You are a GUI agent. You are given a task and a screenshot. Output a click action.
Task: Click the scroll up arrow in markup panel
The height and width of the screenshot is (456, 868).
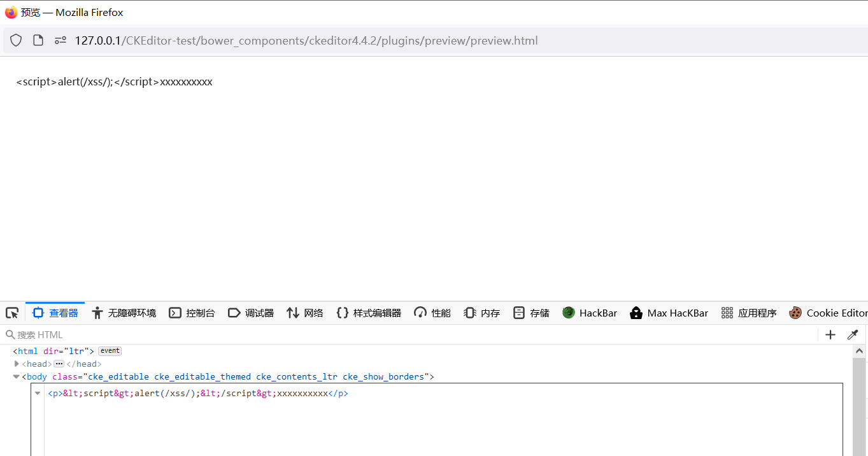tap(859, 351)
